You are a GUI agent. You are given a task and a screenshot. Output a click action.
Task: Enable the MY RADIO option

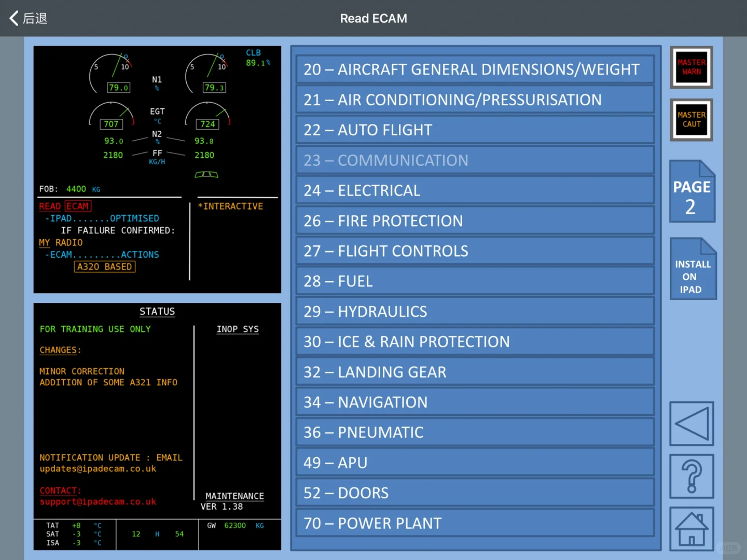61,243
